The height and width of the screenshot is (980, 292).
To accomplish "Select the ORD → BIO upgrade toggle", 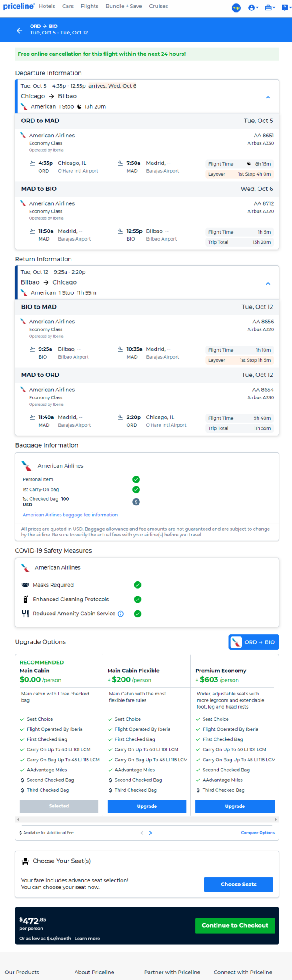I will 254,642.
